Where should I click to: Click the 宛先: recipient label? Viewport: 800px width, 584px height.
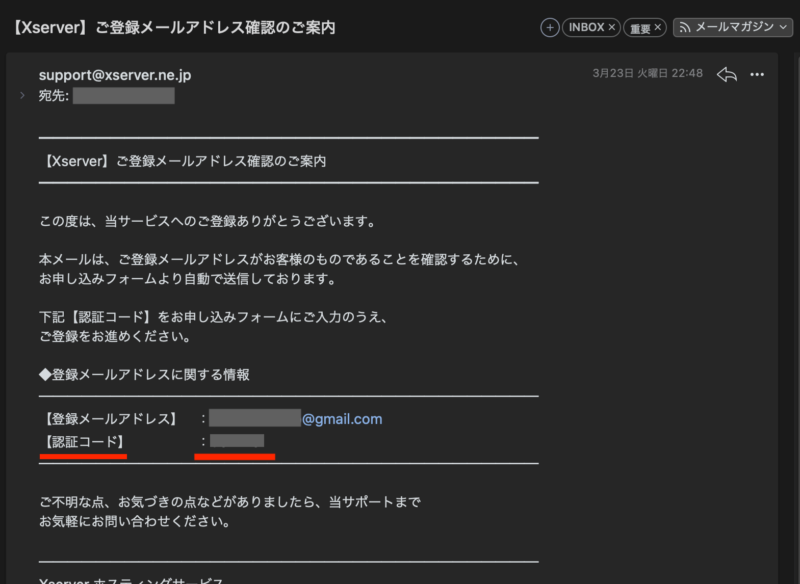(54, 96)
